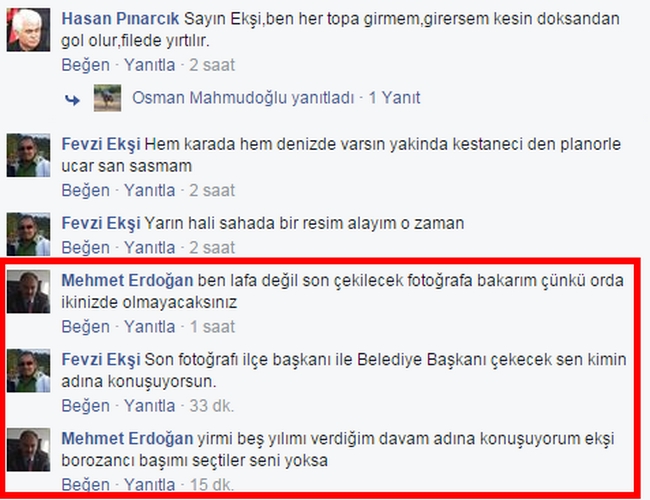Like Mehmet Erdoğan's comment posted 1 saat ago
Viewport: 650px width, 500px height.
coord(86,327)
